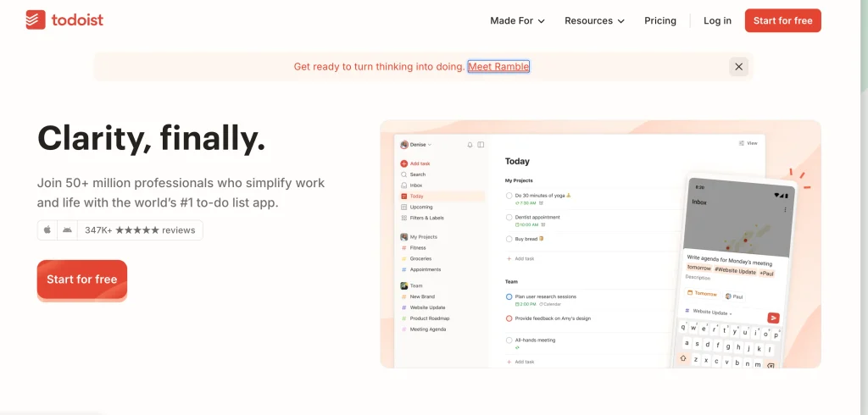The image size is (868, 415).
Task: Tap the orange Tomorrow date chip on phone
Action: 702,294
